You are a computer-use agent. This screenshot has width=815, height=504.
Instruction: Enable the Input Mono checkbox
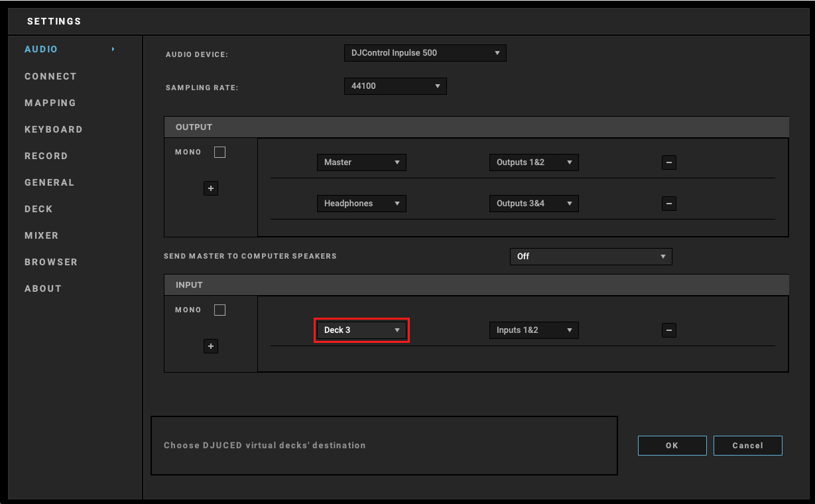tap(220, 310)
